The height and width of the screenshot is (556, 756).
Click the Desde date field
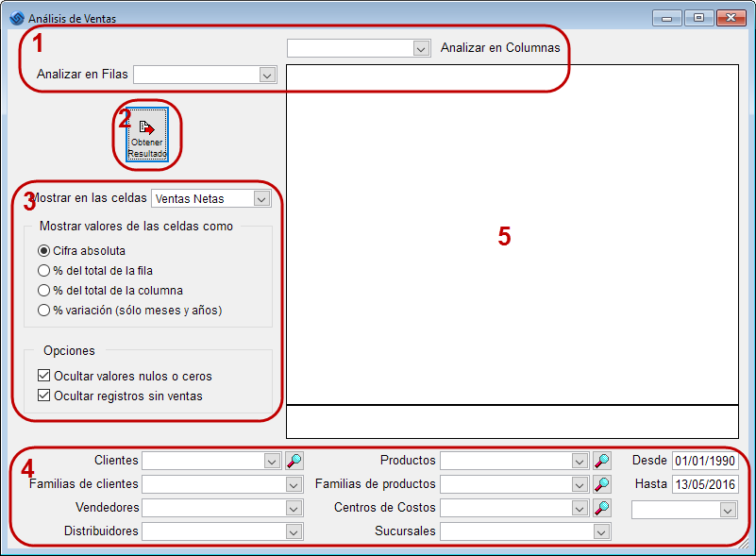pos(705,461)
